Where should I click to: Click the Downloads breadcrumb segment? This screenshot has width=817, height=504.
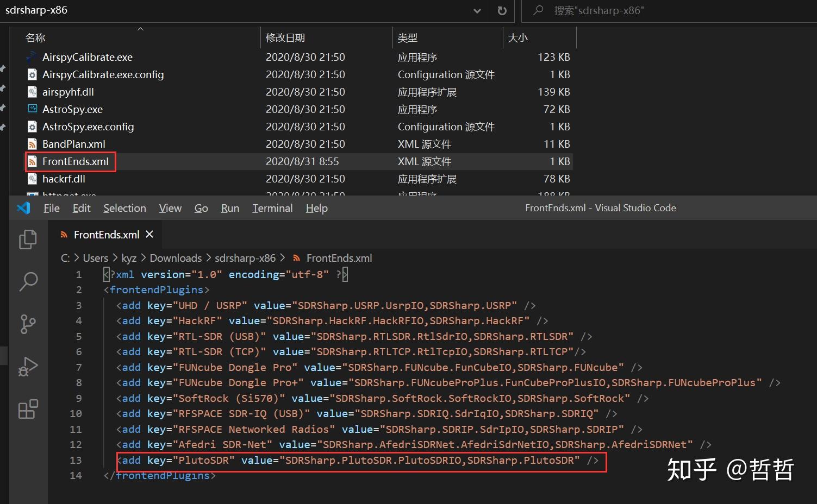point(176,258)
